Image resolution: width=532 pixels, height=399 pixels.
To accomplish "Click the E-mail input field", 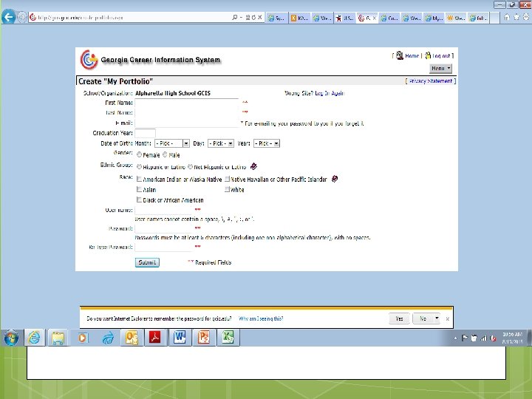I will pos(187,123).
